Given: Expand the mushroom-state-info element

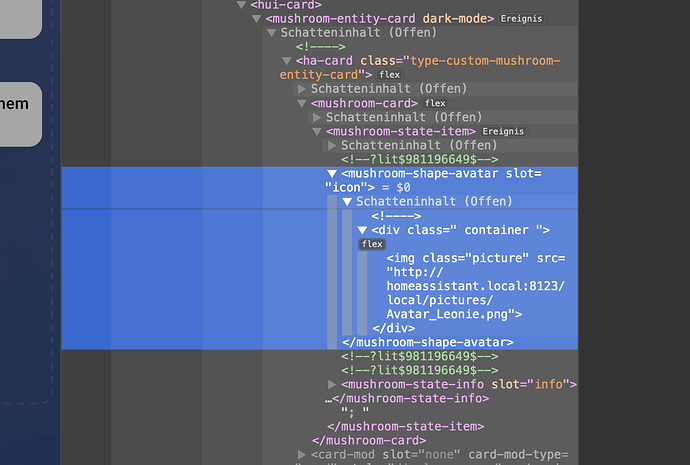Looking at the screenshot, I should pos(332,384).
